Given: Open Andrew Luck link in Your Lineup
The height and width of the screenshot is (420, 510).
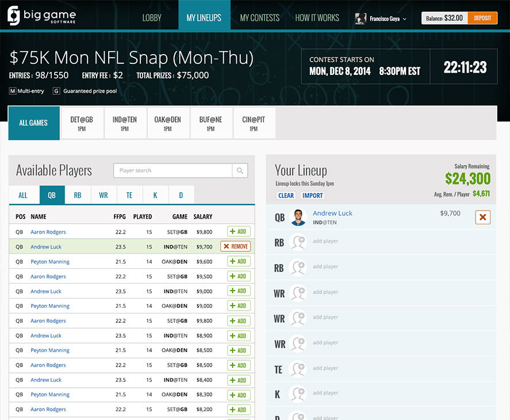Looking at the screenshot, I should tap(332, 213).
